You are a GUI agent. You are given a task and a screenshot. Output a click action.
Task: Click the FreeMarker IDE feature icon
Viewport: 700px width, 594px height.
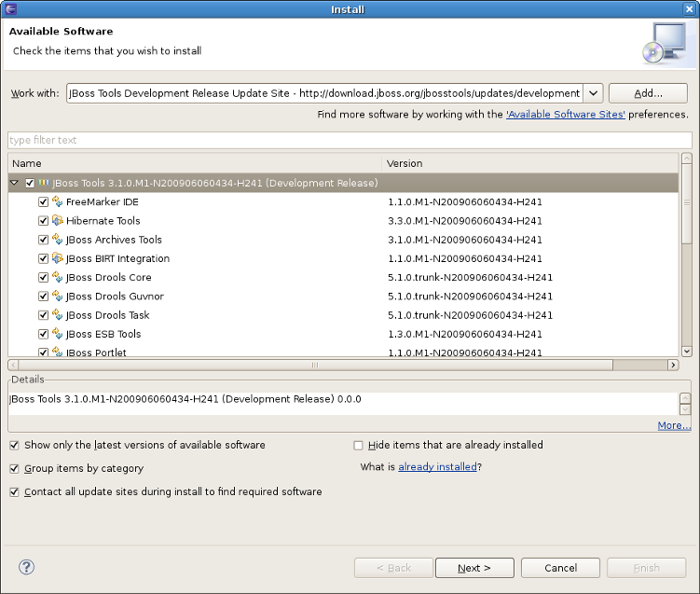pos(57,201)
